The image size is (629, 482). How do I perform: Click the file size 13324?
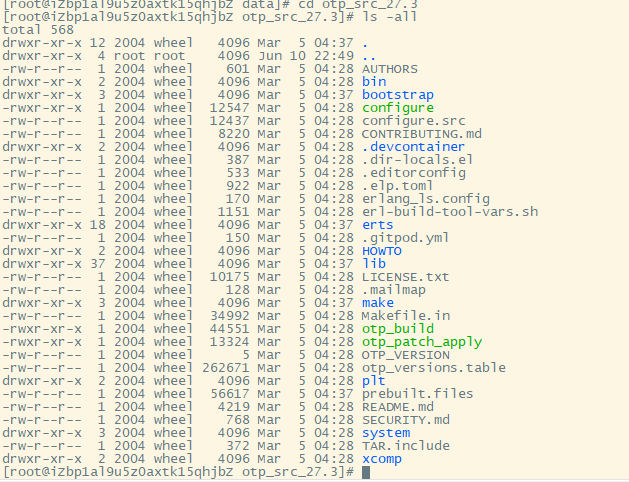coord(229,342)
